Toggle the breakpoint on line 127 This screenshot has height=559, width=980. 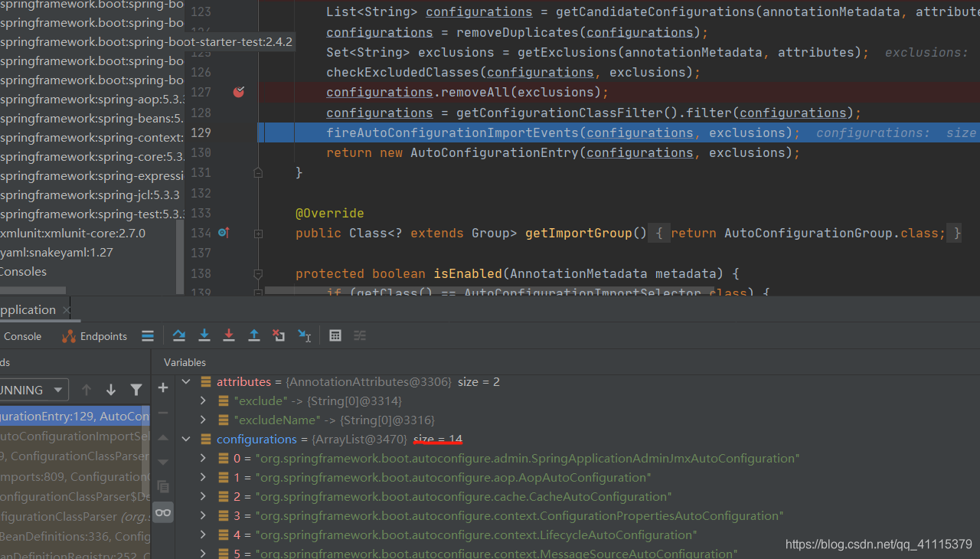click(x=239, y=92)
